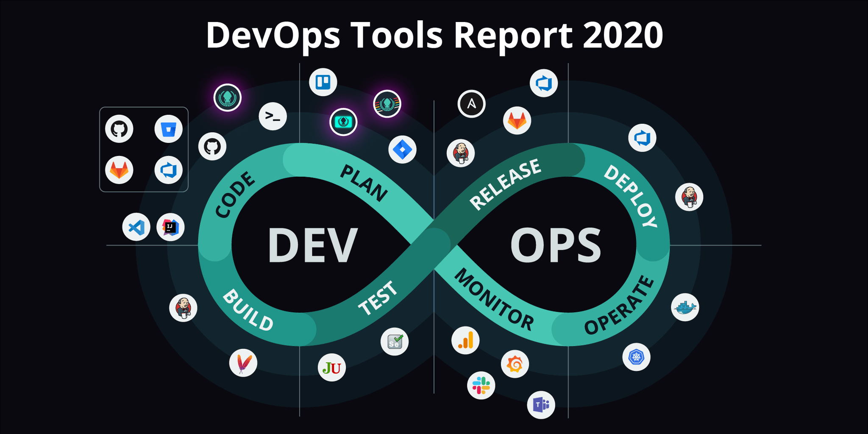Click the CODE label on the loop
Screen dimensions: 868x434
[x=235, y=195]
